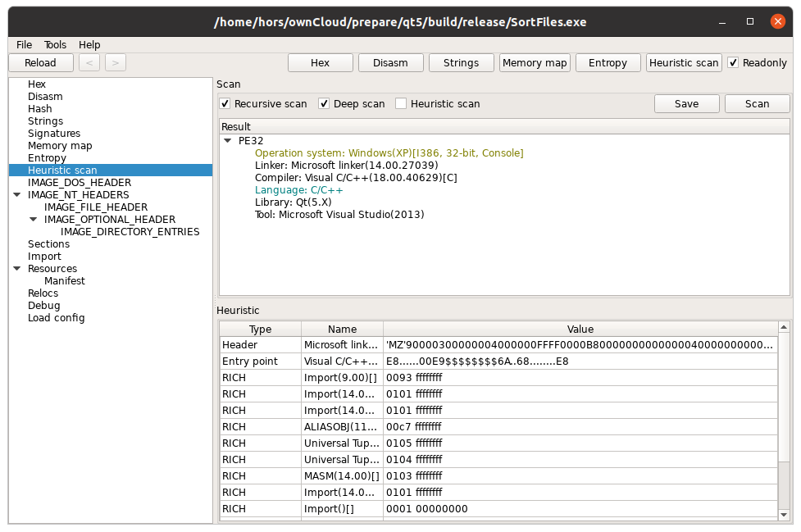Click the Reload button

tap(41, 63)
